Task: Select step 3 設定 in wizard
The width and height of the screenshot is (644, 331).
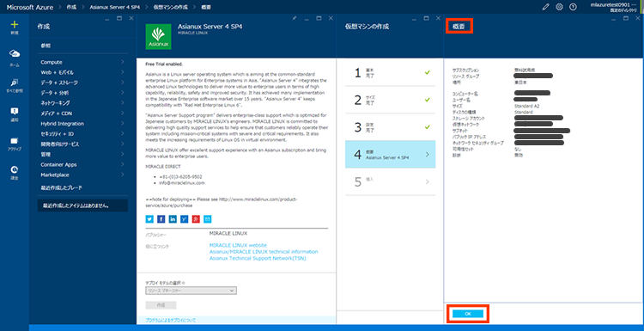Action: click(390, 127)
